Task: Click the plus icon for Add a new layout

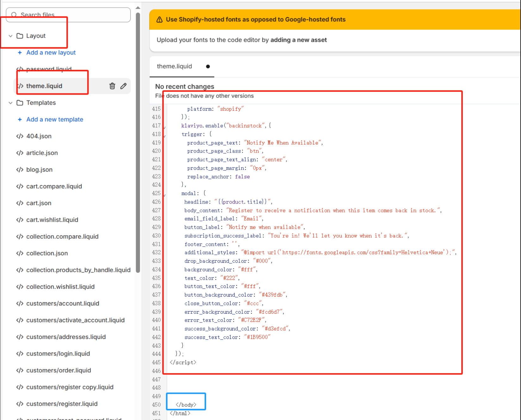Action: coord(20,53)
